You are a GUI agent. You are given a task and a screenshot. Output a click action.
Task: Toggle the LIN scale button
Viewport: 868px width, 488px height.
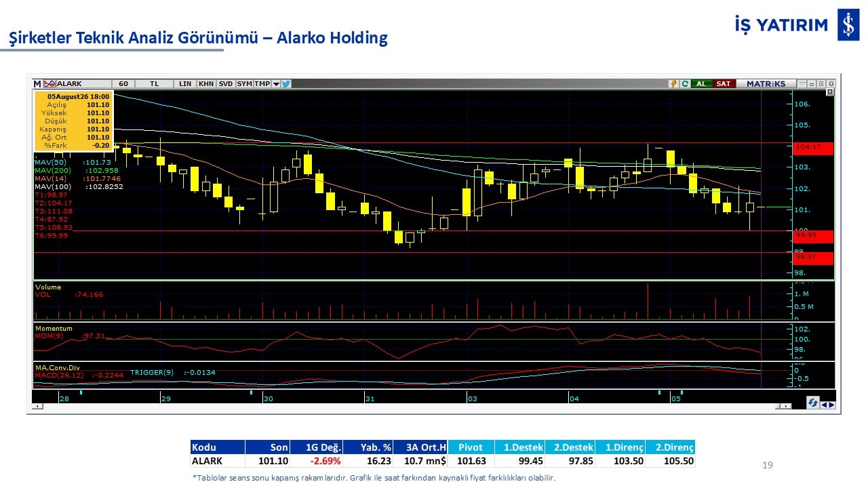tap(185, 84)
